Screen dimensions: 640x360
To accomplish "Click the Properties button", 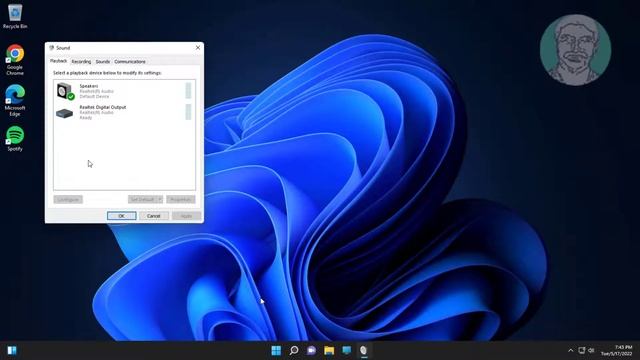I will 180,199.
